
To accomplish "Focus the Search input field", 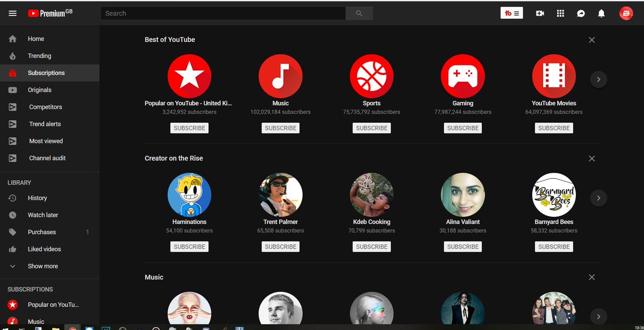I will [x=223, y=13].
